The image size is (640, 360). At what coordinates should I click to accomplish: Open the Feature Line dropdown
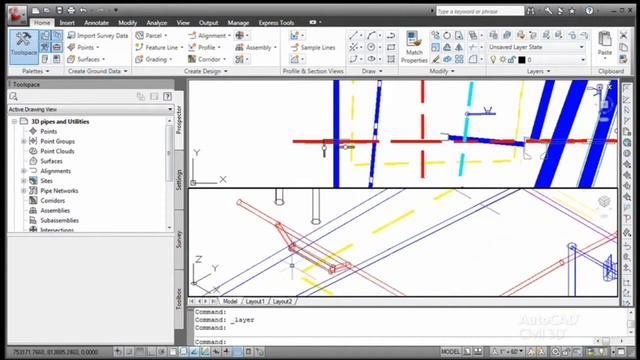[x=159, y=47]
